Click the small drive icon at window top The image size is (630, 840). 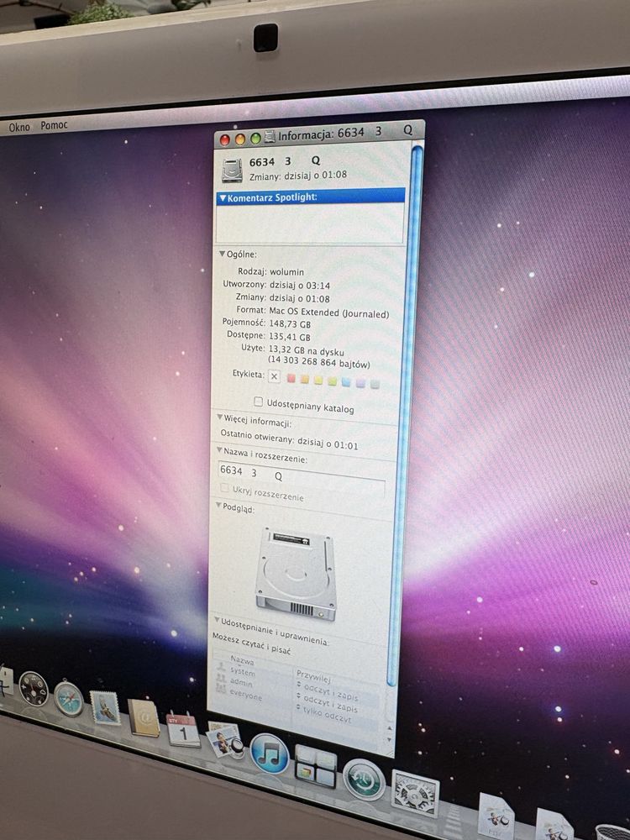coord(232,171)
